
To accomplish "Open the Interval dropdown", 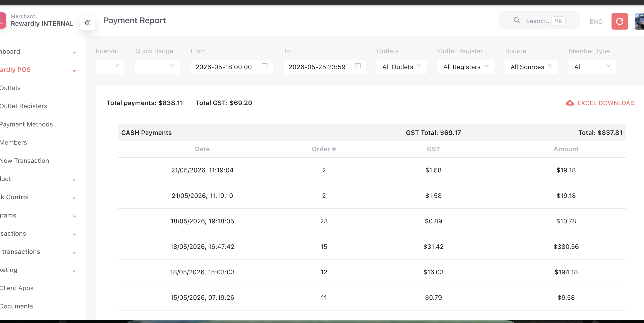I will tap(110, 67).
